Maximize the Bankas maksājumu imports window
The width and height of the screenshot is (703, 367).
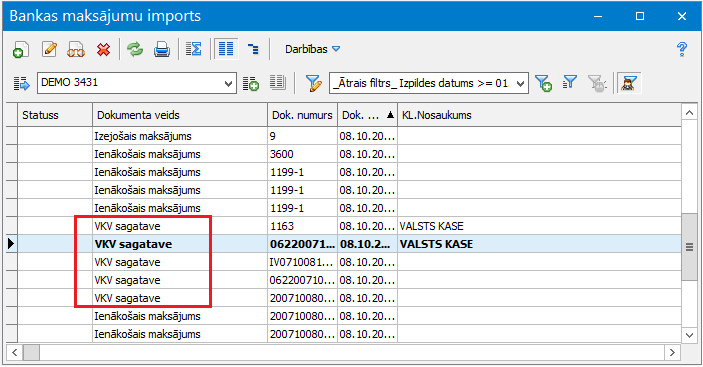tap(640, 16)
